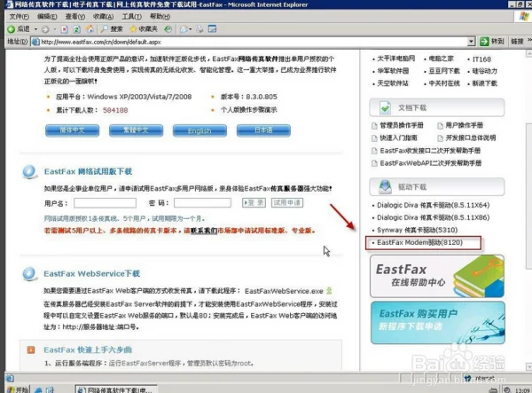This screenshot has height=393, width=532.
Task: Open the 编辑(E) menu
Action: tap(47, 17)
